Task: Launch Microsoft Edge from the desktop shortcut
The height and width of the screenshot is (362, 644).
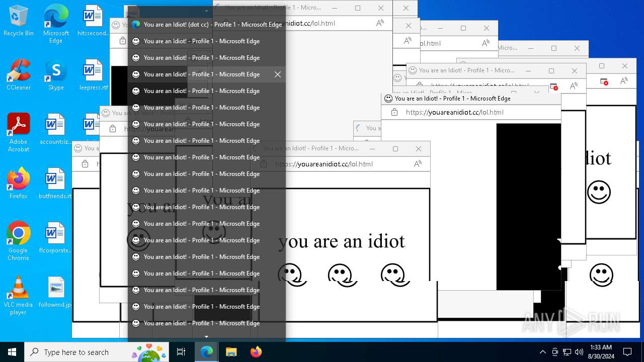Action: click(x=56, y=24)
